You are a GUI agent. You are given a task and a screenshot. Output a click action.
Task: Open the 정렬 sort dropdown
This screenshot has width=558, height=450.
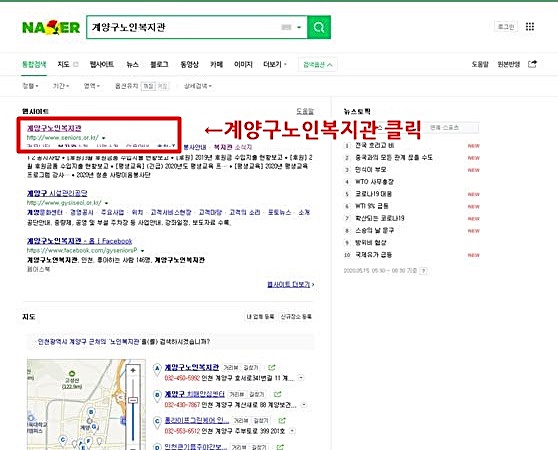click(30, 86)
